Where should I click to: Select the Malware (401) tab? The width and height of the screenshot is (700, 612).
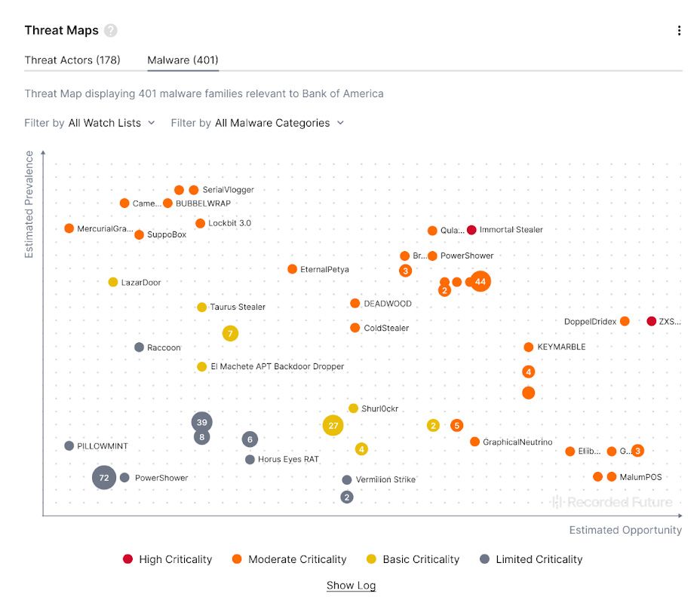click(x=183, y=60)
